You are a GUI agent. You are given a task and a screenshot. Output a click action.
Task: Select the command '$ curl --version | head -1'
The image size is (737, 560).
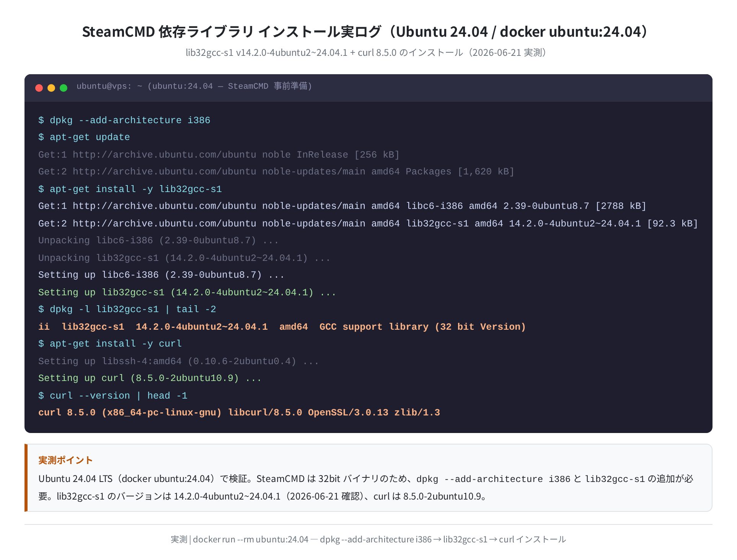point(113,396)
